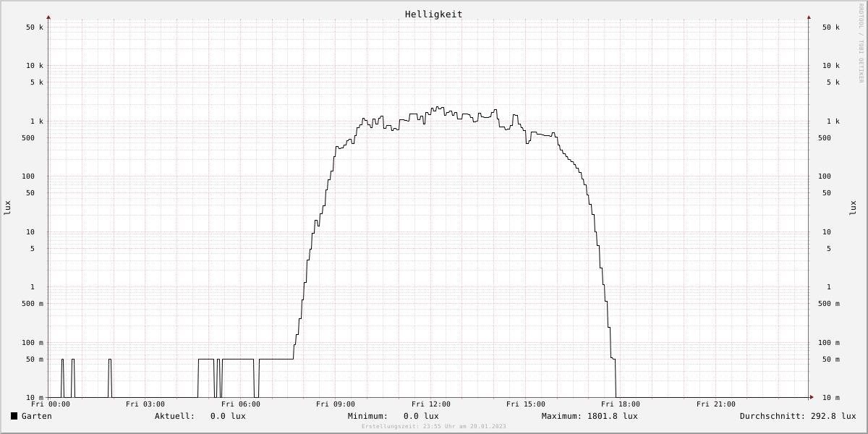
Task: Click the "5 k" label on the right axis
Action: pyautogui.click(x=833, y=82)
